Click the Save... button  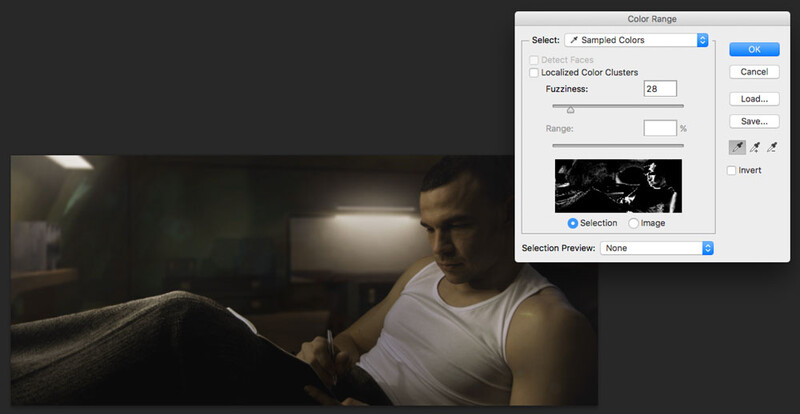click(x=754, y=121)
